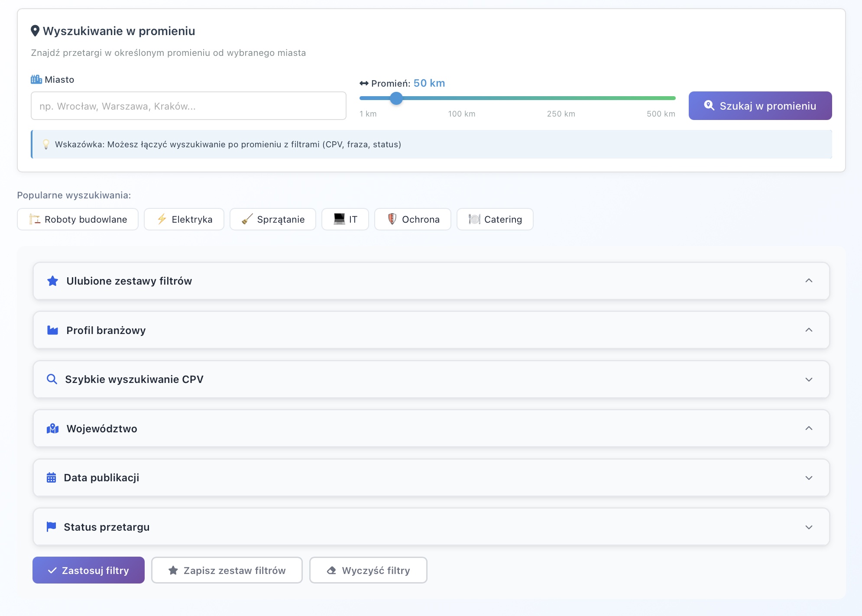Clear filters using Wyczyść filtry
This screenshot has height=616, width=862.
pos(368,571)
